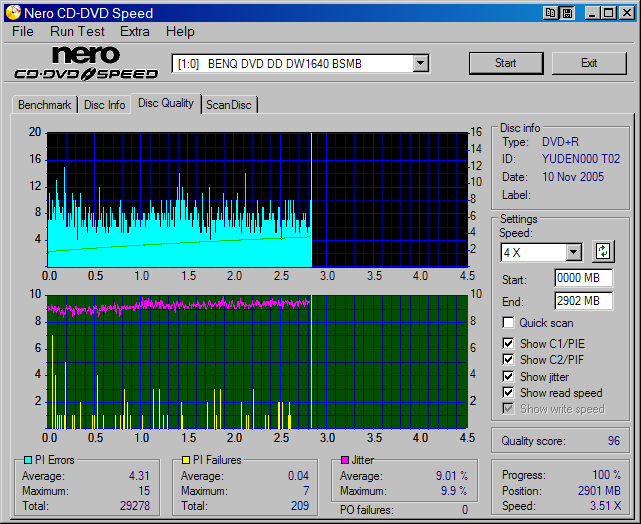Uncheck Show read speed option

508,393
